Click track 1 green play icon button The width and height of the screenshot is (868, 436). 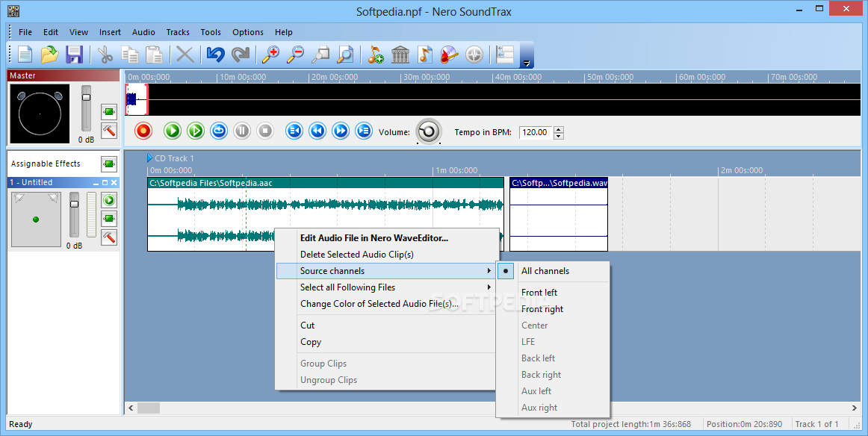point(109,200)
